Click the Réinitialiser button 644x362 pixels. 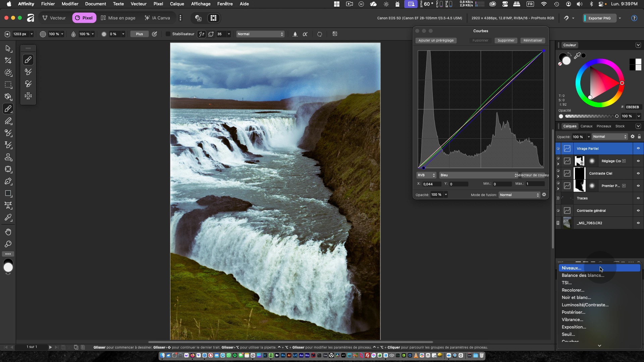click(x=533, y=40)
